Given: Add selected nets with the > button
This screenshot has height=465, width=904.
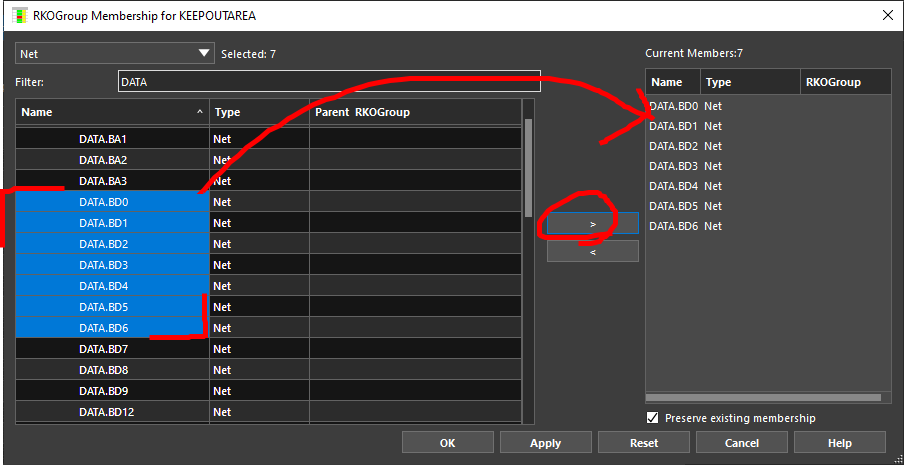Looking at the screenshot, I should [x=593, y=224].
